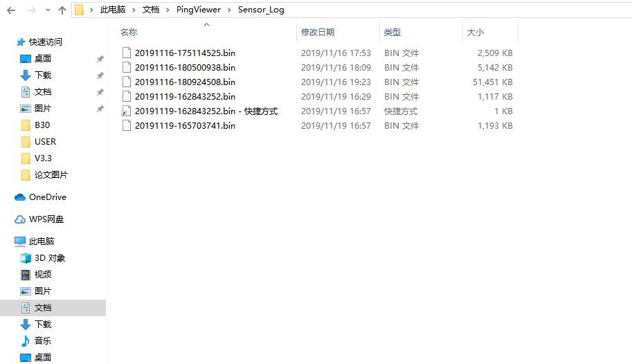Select the 20191119-162843252.bin shortcut file icon
Screen dimensions: 632x364
click(x=126, y=111)
